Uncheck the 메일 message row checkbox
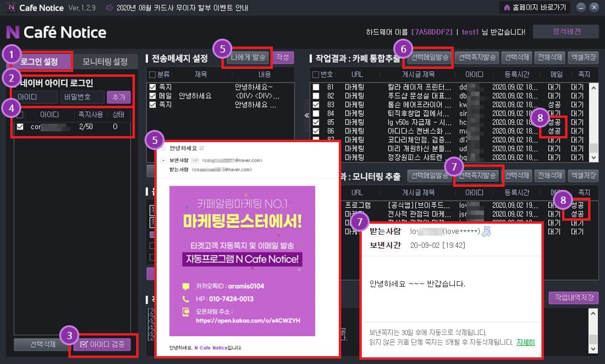The image size is (605, 364). pos(152,96)
